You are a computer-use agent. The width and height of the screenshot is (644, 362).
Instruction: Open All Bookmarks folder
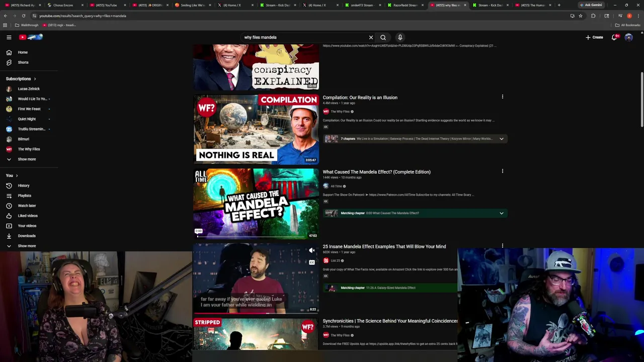click(627, 25)
